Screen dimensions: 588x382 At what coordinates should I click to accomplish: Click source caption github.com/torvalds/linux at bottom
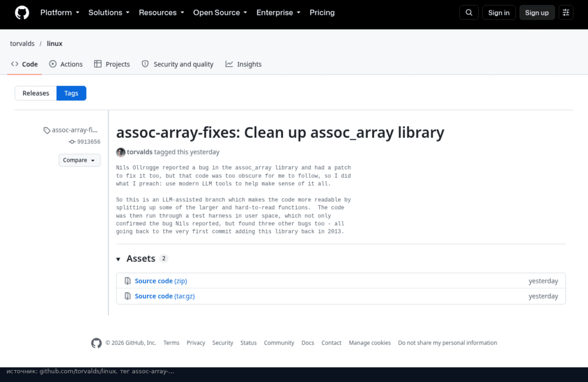[x=90, y=372]
